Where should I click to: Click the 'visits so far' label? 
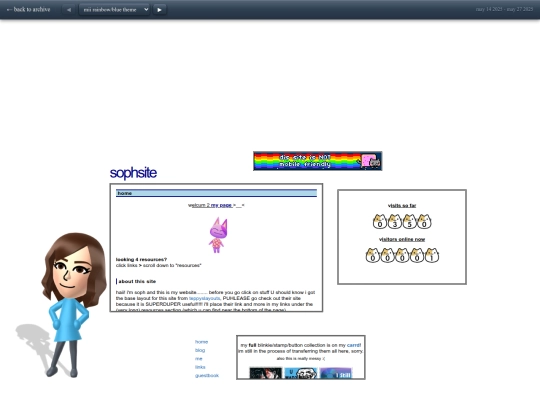coord(402,206)
